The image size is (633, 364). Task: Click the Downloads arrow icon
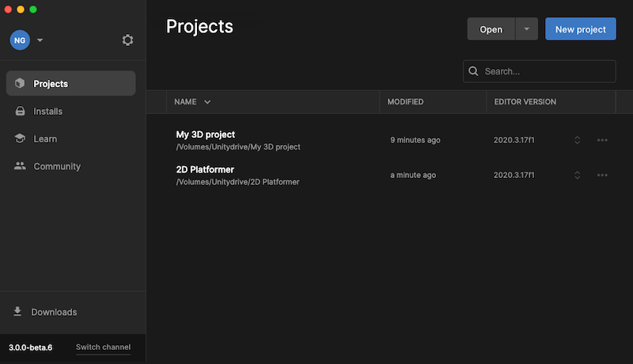17,312
